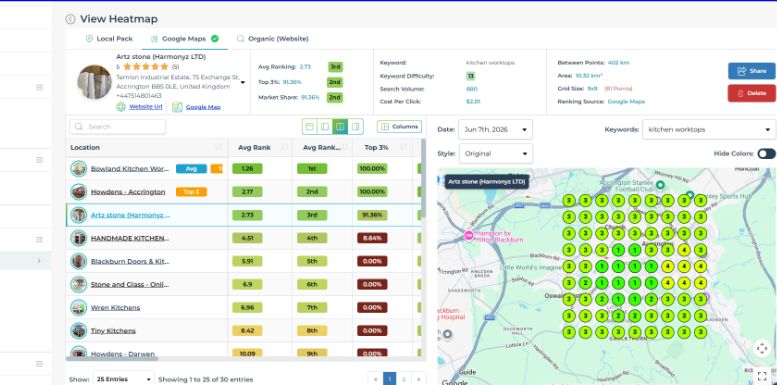Screen dimensions: 777x385
Task: Open the Blackburn Doors & Kit location link
Action: pyautogui.click(x=130, y=261)
